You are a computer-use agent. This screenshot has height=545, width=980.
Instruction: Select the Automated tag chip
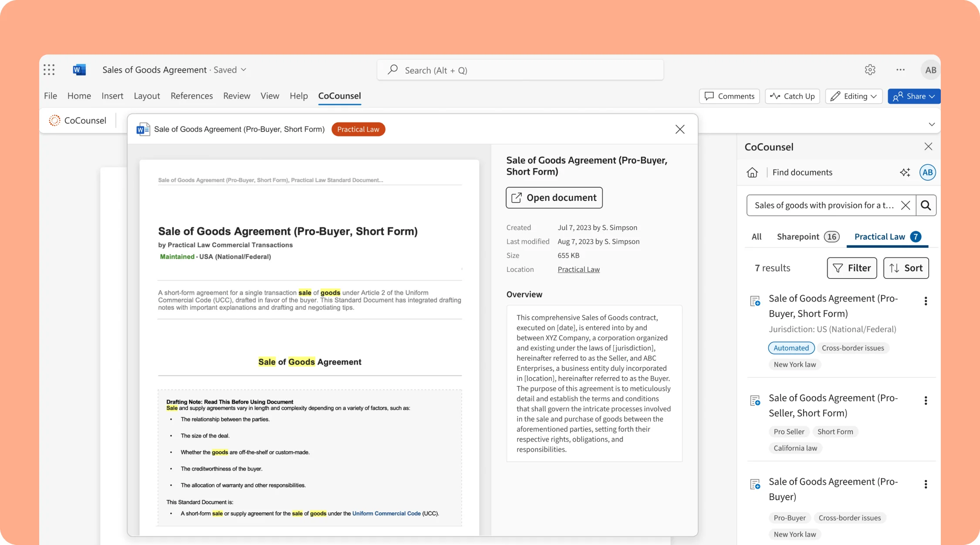pyautogui.click(x=791, y=348)
